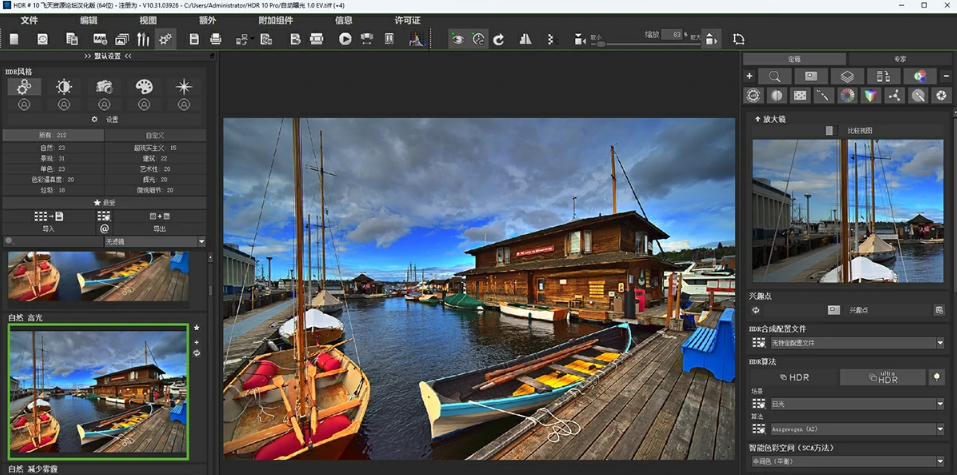
Task: Select the layers stack icon in the right panel
Action: pyautogui.click(x=847, y=76)
